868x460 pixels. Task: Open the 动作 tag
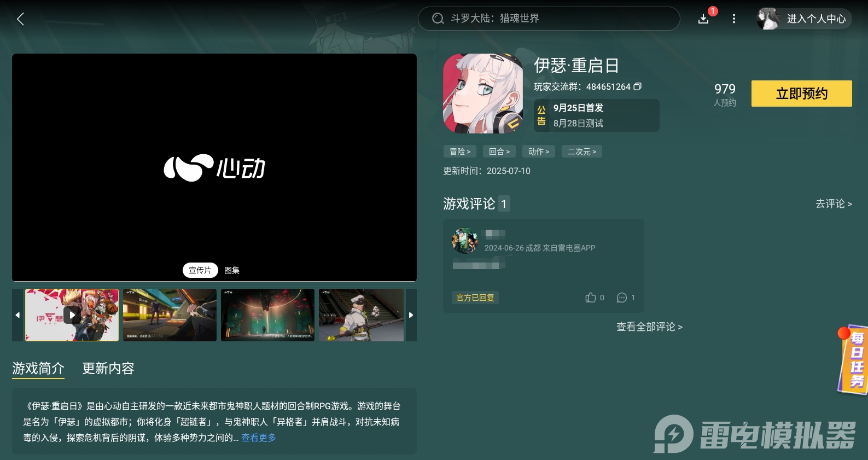(538, 152)
